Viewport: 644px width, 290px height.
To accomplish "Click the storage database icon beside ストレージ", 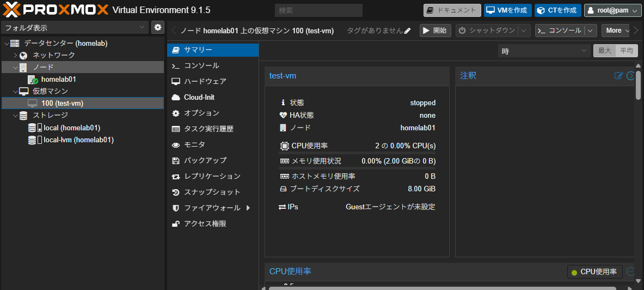I will pos(23,116).
